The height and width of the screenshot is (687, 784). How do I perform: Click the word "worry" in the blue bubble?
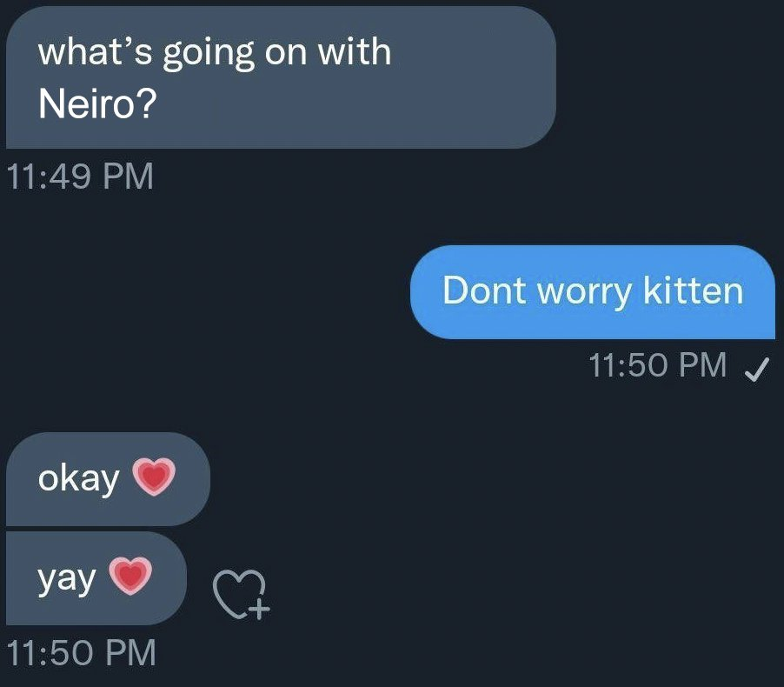584,292
